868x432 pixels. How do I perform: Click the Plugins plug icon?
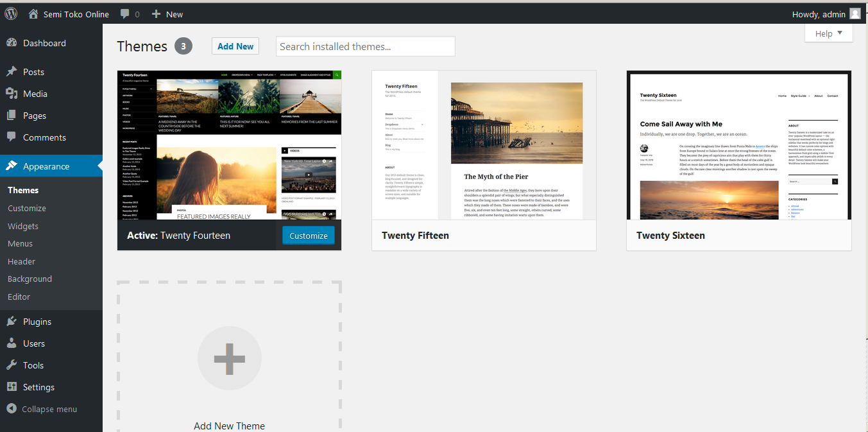tap(12, 322)
